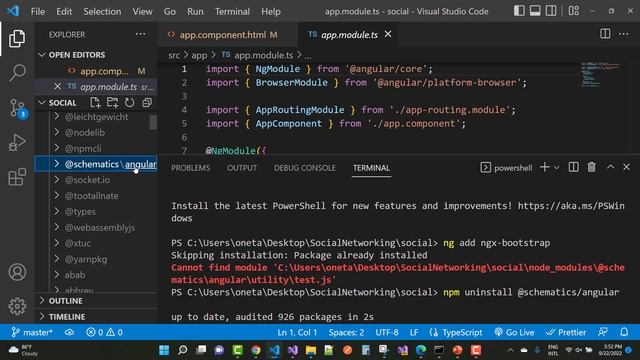Refresh the SOCIAL explorer tree
The image size is (640, 360).
click(x=129, y=102)
